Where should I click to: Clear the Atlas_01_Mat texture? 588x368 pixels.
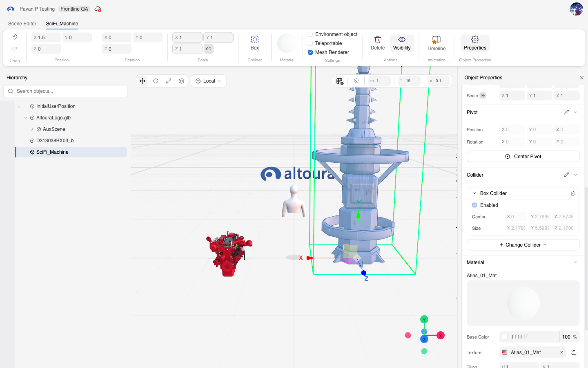(x=561, y=352)
